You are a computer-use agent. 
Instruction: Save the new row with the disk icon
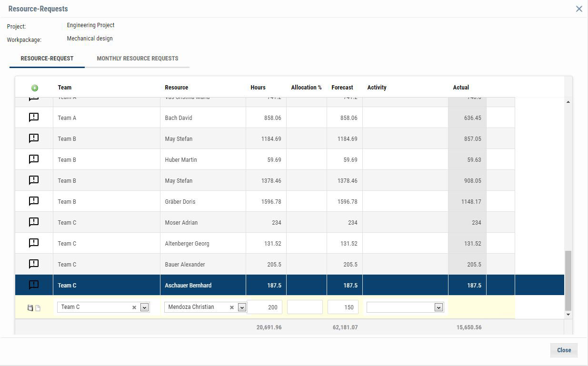tap(30, 308)
